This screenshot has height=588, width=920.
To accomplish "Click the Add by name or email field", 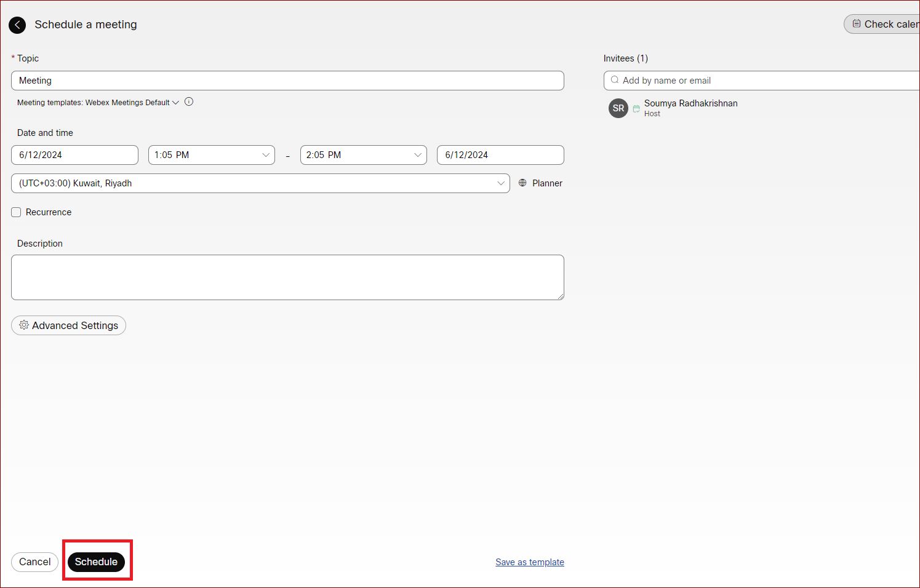I will (x=762, y=81).
